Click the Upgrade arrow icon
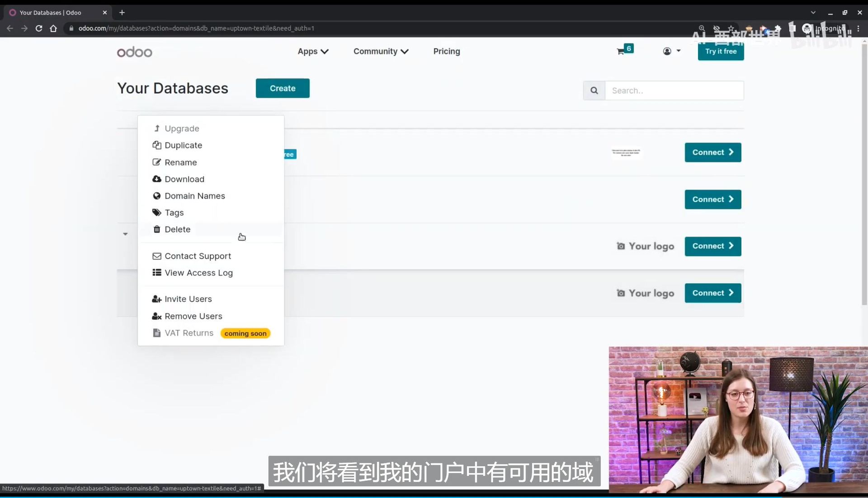The height and width of the screenshot is (498, 868). pos(157,128)
